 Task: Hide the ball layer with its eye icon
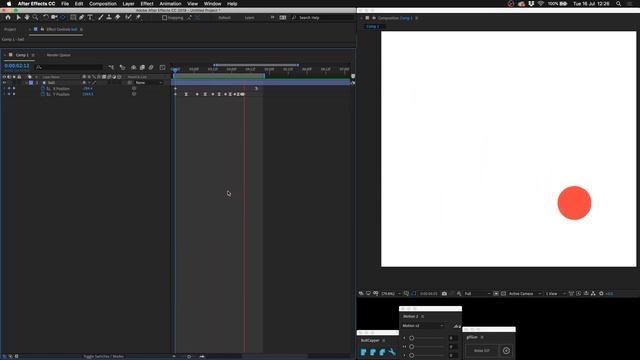pyautogui.click(x=4, y=82)
